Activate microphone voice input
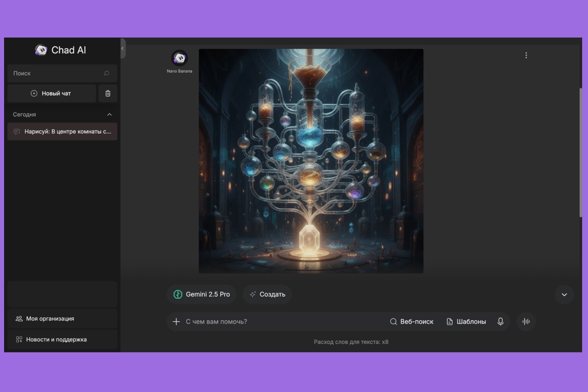This screenshot has width=588, height=392. pos(500,321)
